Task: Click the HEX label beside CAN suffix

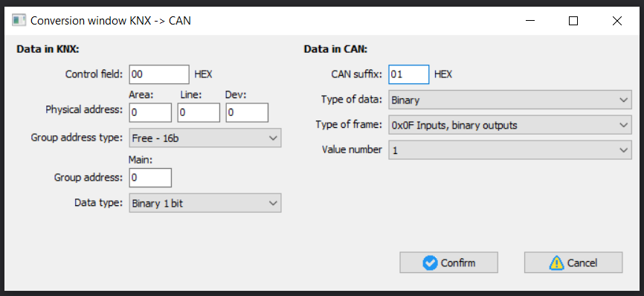Action: (x=443, y=74)
